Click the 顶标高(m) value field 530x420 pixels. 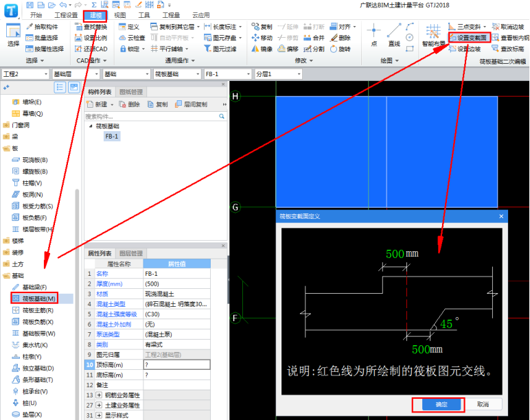pos(176,364)
